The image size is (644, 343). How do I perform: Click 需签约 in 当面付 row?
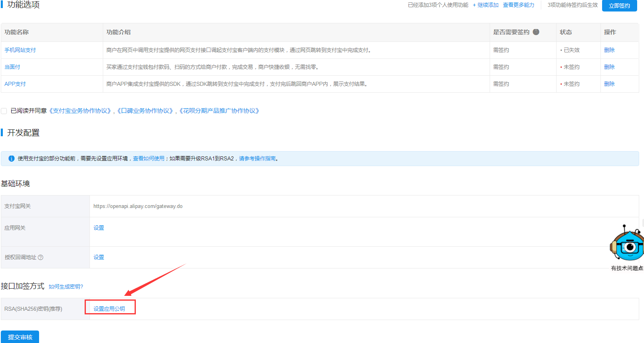pyautogui.click(x=501, y=67)
